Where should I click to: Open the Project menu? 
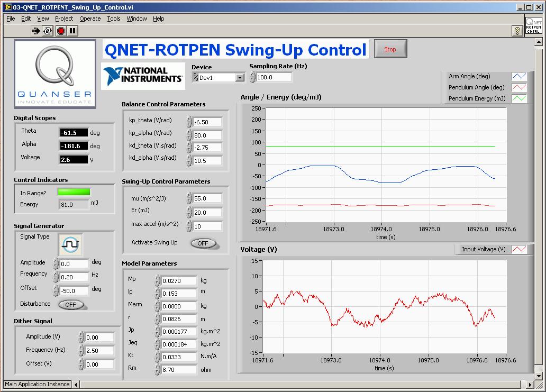pos(64,19)
